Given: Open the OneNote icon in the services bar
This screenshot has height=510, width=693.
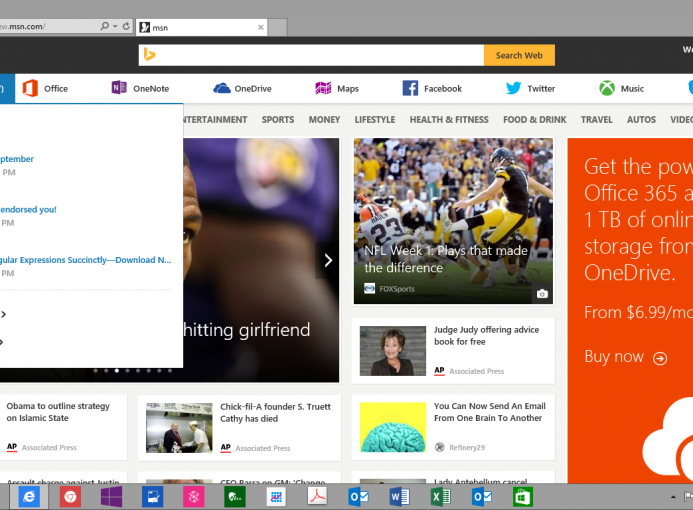Looking at the screenshot, I should point(119,88).
